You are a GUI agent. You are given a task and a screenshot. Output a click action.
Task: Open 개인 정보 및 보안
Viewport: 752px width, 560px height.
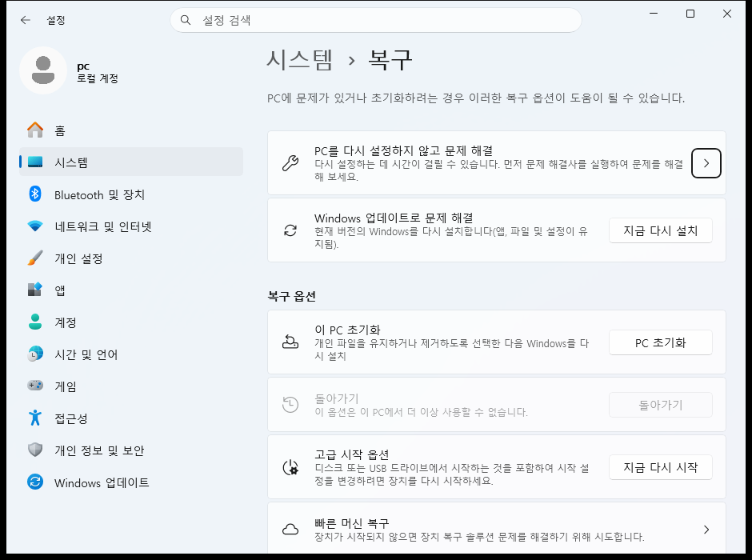coord(131,450)
